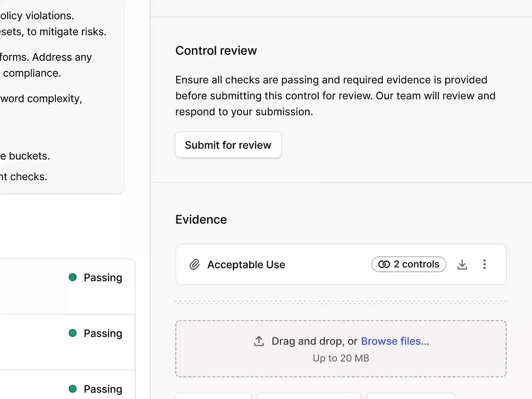This screenshot has width=532, height=399.
Task: Click the green dot on the third Passing row
Action: pos(73,389)
